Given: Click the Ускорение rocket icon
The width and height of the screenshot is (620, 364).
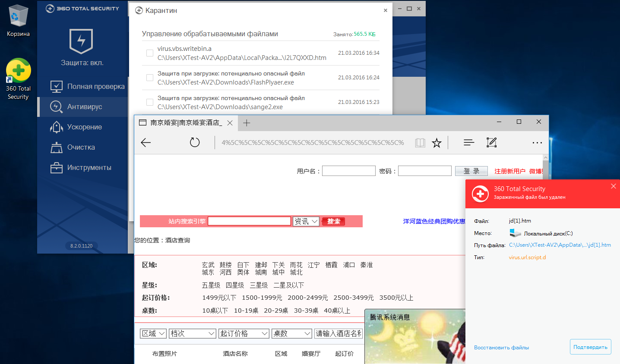Looking at the screenshot, I should point(56,127).
